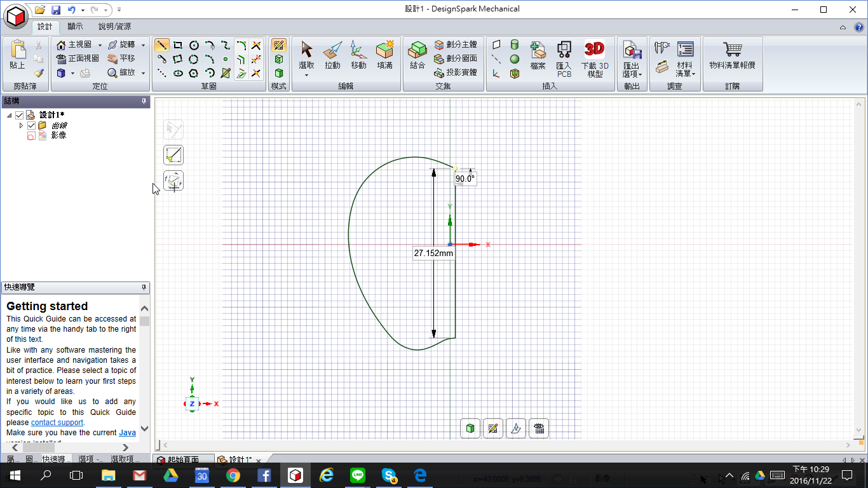
Task: Toggle 3D mode in 模式 group
Action: coord(278,73)
